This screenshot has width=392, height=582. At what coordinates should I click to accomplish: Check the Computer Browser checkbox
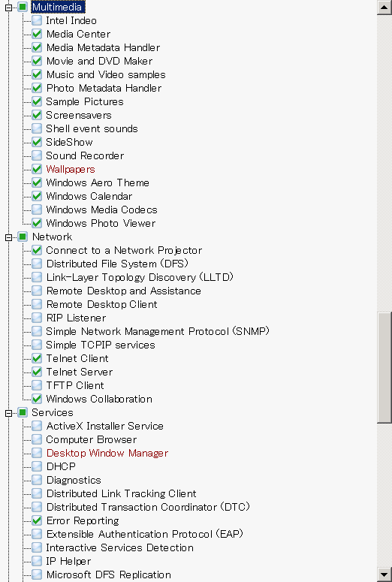tap(37, 439)
